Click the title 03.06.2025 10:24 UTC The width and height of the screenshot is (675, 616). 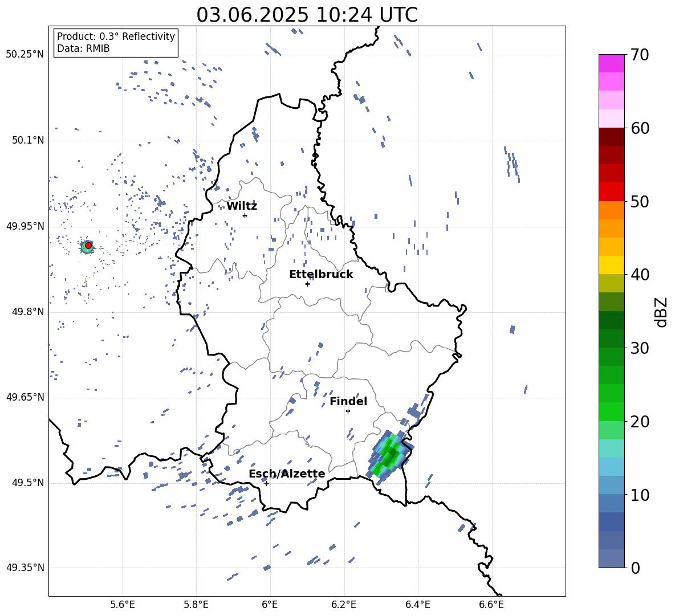(x=307, y=15)
